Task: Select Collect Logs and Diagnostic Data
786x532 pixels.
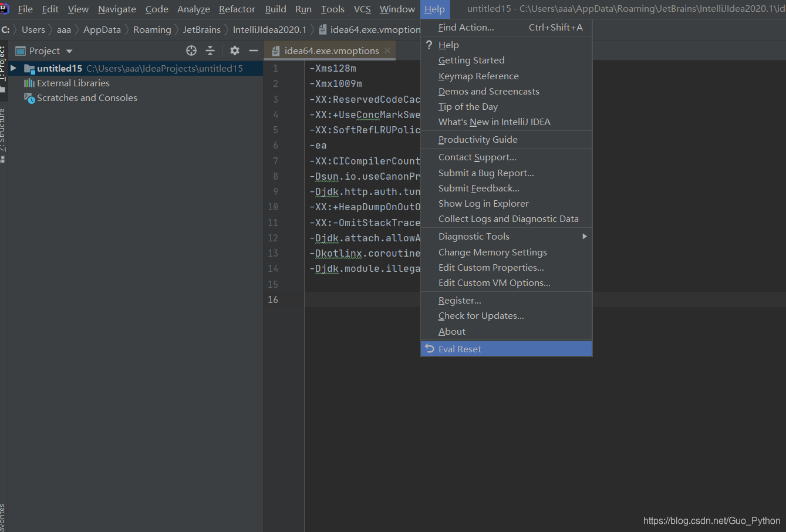Action: point(507,218)
